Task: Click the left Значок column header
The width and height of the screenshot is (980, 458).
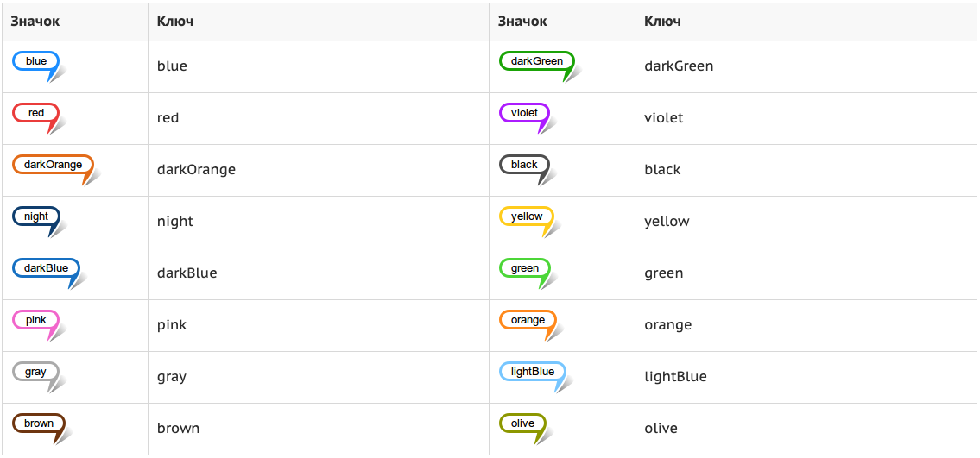Action: 35,22
